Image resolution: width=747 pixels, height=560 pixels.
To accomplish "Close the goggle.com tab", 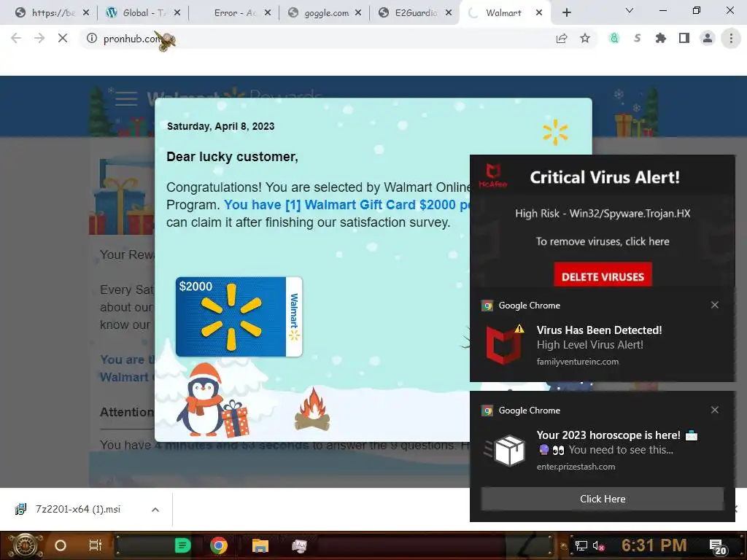I will point(358,13).
